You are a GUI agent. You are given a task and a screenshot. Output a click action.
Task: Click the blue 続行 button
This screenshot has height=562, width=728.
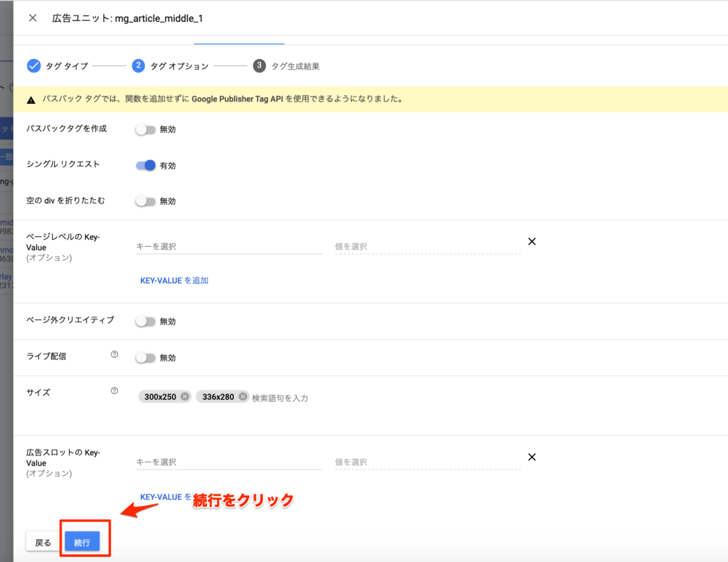[x=82, y=541]
